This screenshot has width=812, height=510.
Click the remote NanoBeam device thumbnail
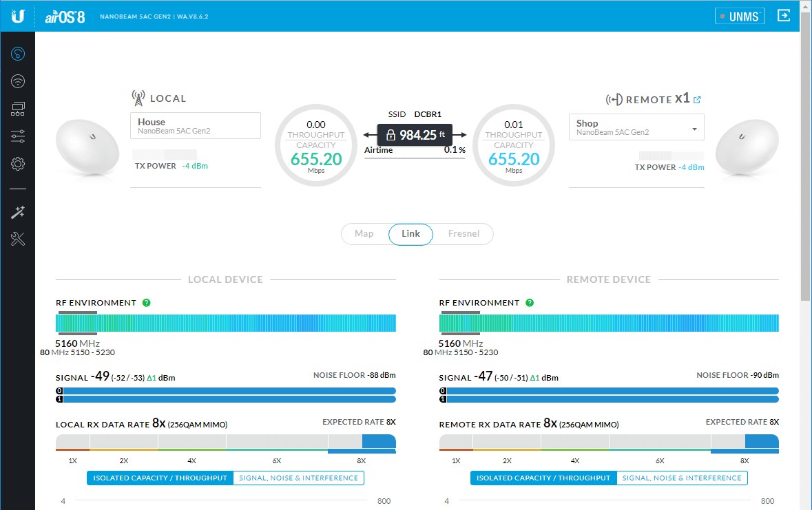747,149
